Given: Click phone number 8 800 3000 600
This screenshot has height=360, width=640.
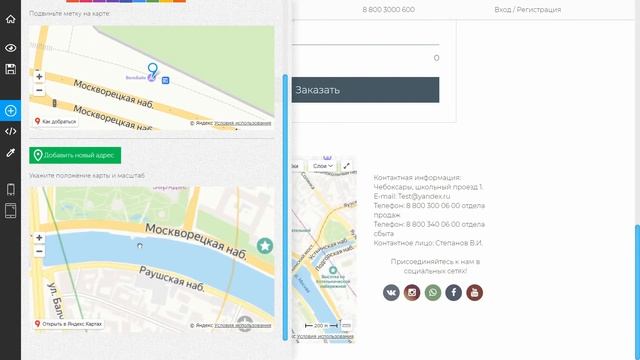Looking at the screenshot, I should tap(389, 9).
